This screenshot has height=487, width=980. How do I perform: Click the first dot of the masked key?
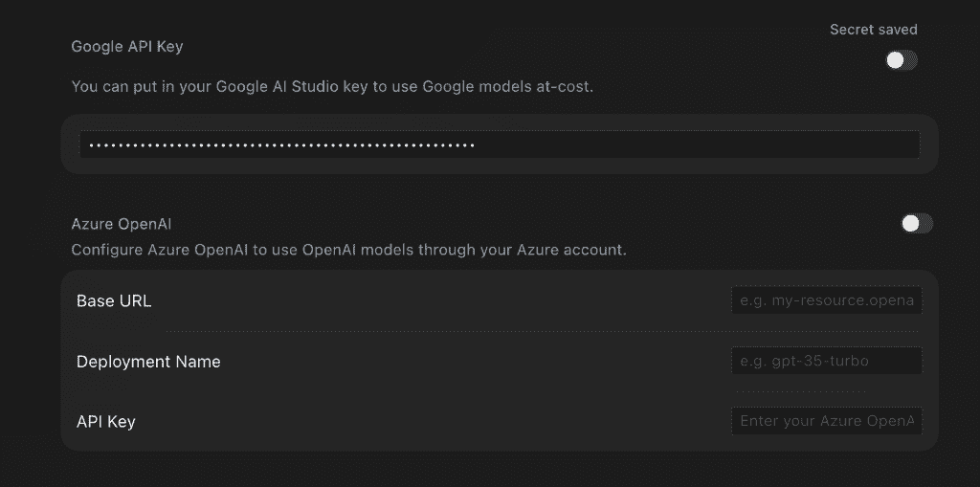coord(91,145)
